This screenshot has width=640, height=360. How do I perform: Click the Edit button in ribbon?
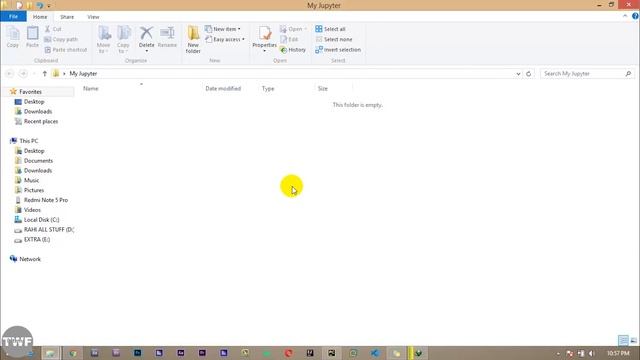tap(289, 39)
